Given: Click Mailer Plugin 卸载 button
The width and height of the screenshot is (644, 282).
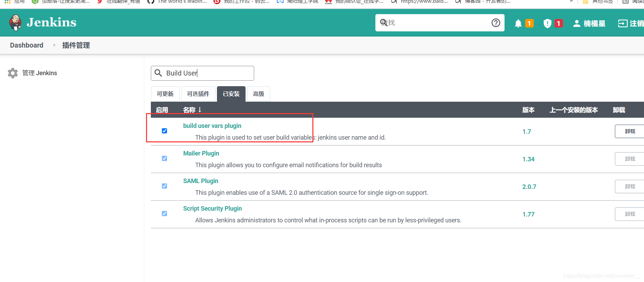Looking at the screenshot, I should pos(630,159).
